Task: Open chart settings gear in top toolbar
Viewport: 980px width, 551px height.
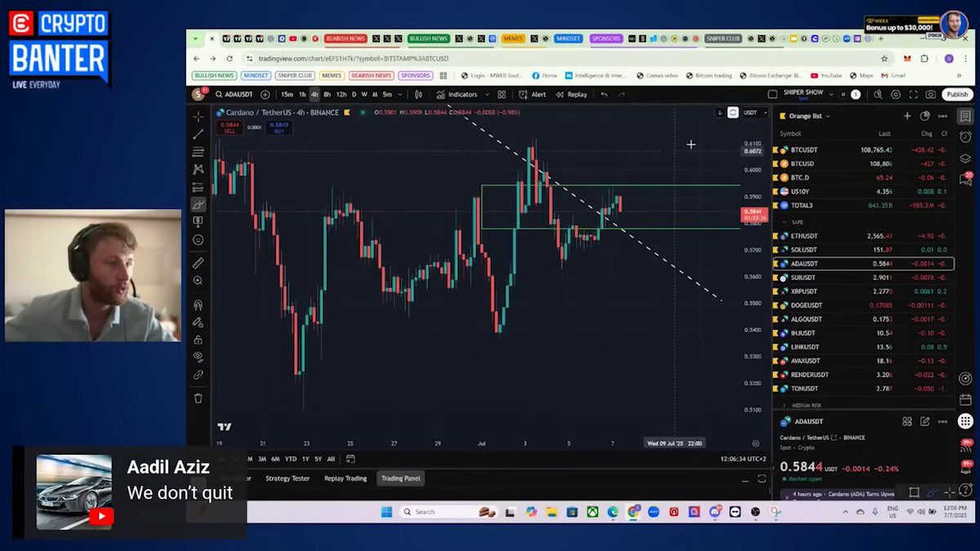Action: pos(896,95)
